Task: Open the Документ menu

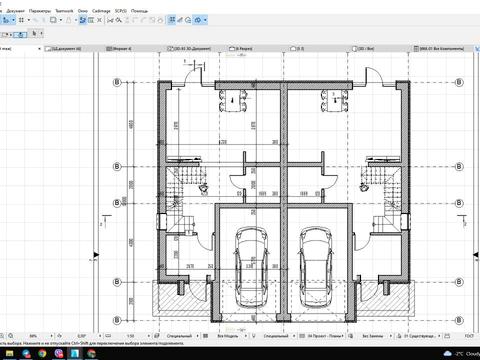Action: pyautogui.click(x=15, y=11)
